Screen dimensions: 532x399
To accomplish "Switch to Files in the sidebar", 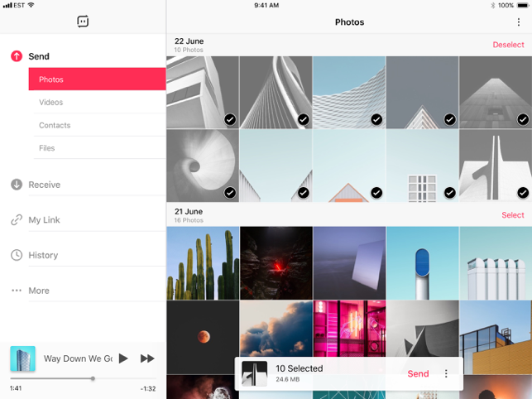I will (100, 148).
